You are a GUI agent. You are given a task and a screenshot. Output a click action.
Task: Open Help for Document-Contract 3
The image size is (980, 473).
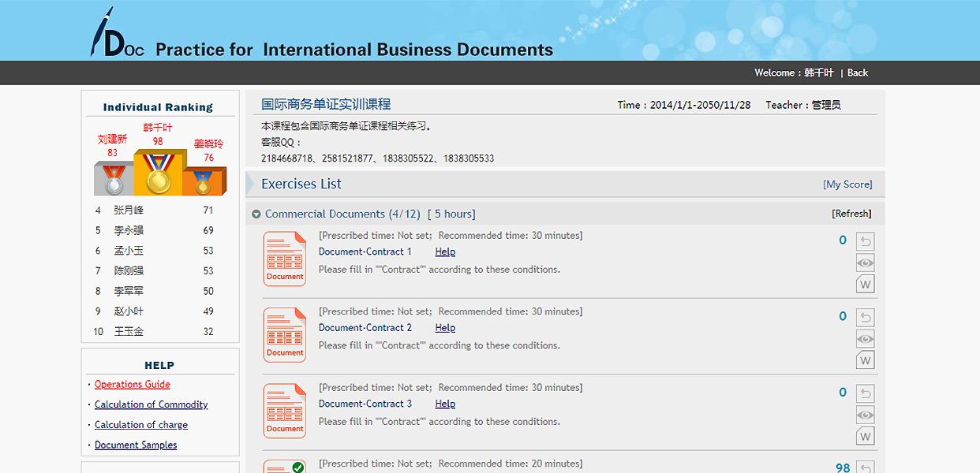(445, 404)
